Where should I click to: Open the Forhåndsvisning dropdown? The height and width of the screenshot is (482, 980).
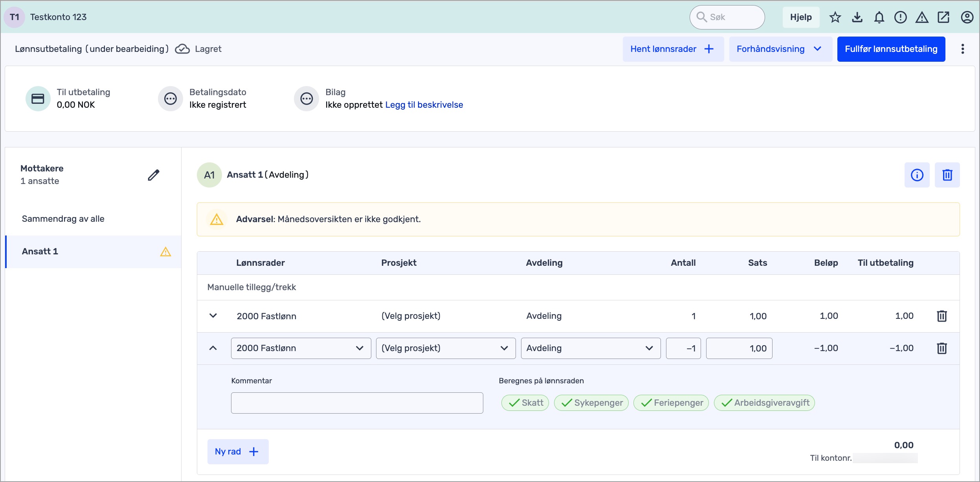(x=780, y=49)
